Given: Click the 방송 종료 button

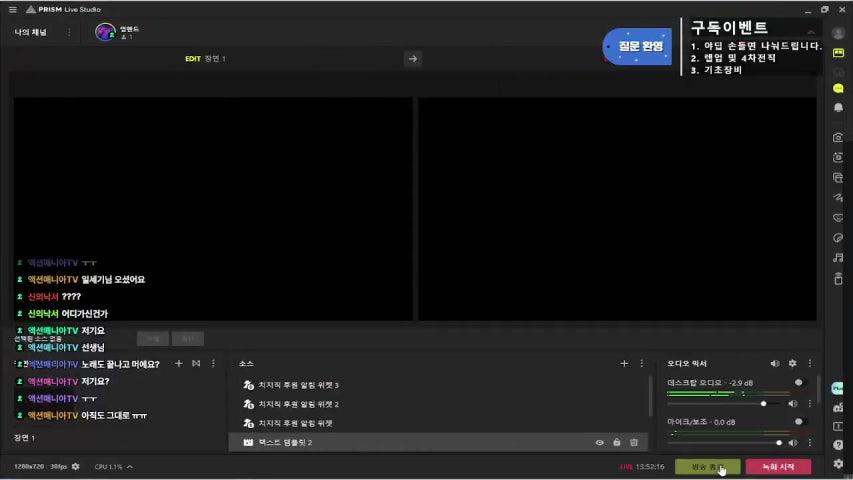Looking at the screenshot, I should coord(707,466).
